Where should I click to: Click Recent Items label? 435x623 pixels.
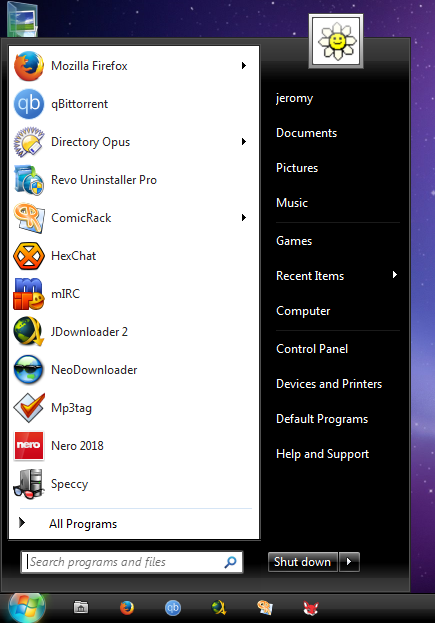tap(310, 276)
